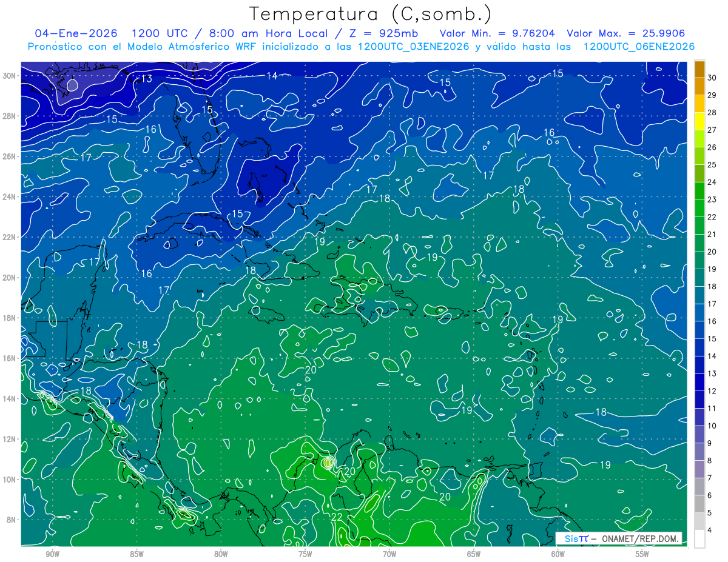728x562 pixels.
Task: Click the initialization time "1200UTC_03ENE2026"
Action: (x=413, y=47)
